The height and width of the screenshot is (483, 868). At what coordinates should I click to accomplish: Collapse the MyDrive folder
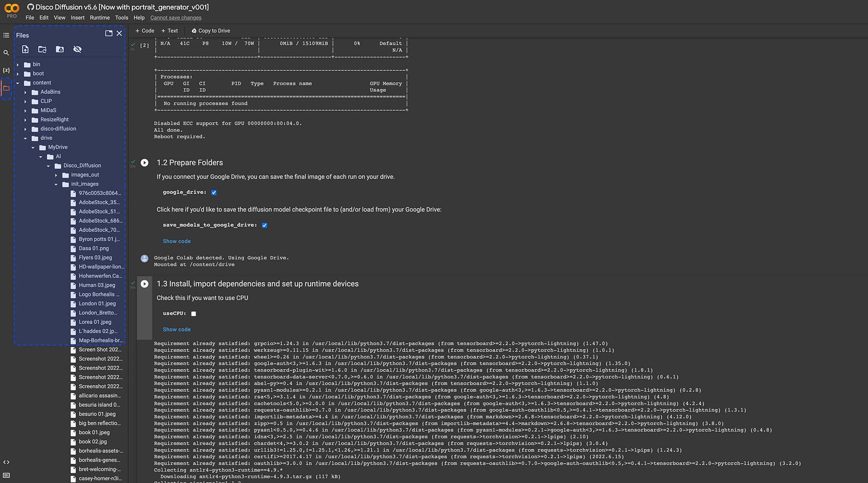point(33,147)
